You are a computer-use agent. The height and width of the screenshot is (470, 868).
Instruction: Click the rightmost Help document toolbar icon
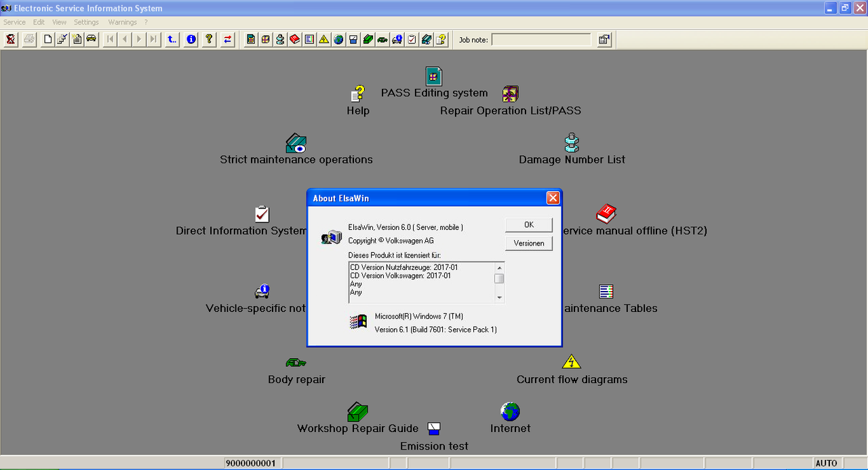pyautogui.click(x=441, y=39)
